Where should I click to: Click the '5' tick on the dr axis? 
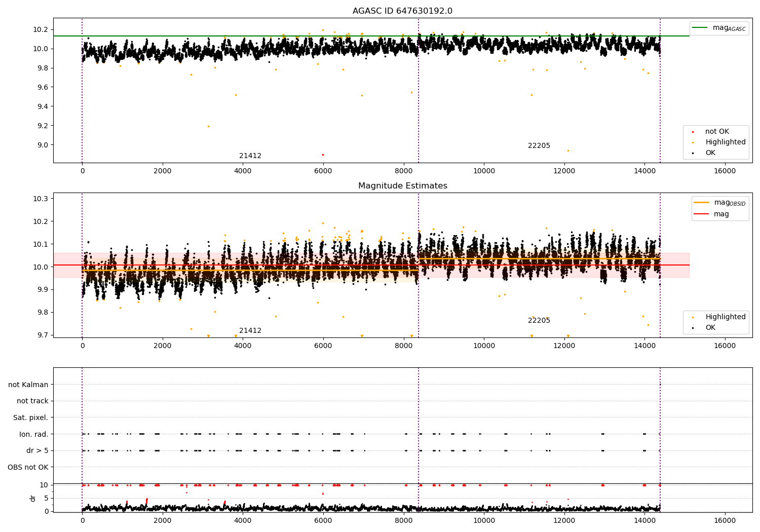[x=47, y=498]
